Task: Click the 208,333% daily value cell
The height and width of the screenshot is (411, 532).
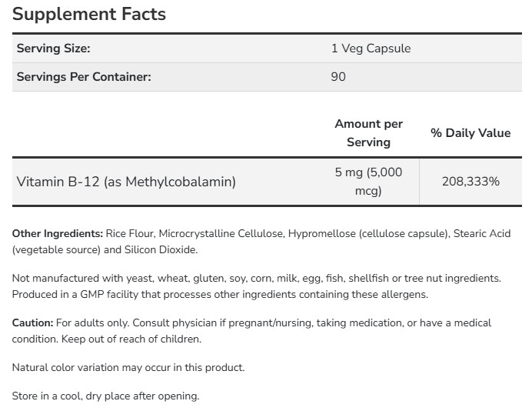Action: [470, 182]
